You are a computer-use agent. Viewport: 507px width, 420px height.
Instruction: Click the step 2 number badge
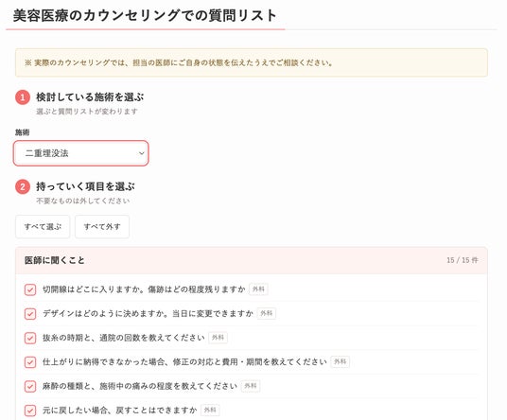click(x=23, y=187)
